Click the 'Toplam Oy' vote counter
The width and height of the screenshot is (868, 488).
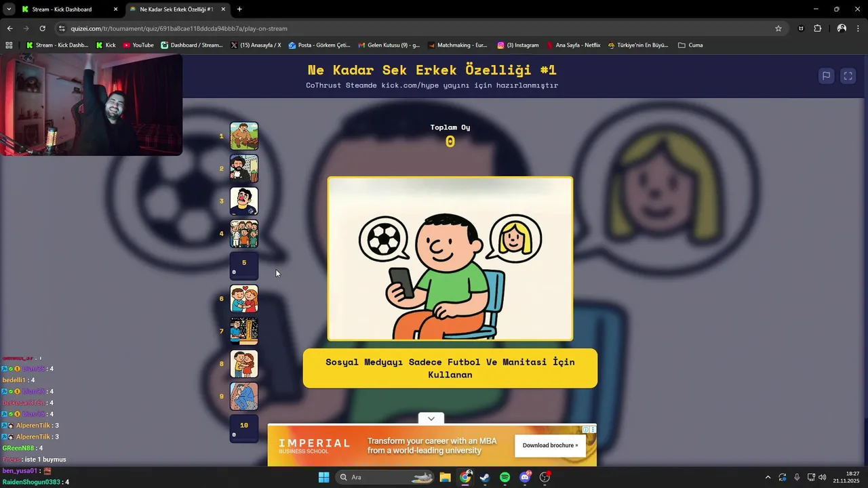tap(450, 136)
